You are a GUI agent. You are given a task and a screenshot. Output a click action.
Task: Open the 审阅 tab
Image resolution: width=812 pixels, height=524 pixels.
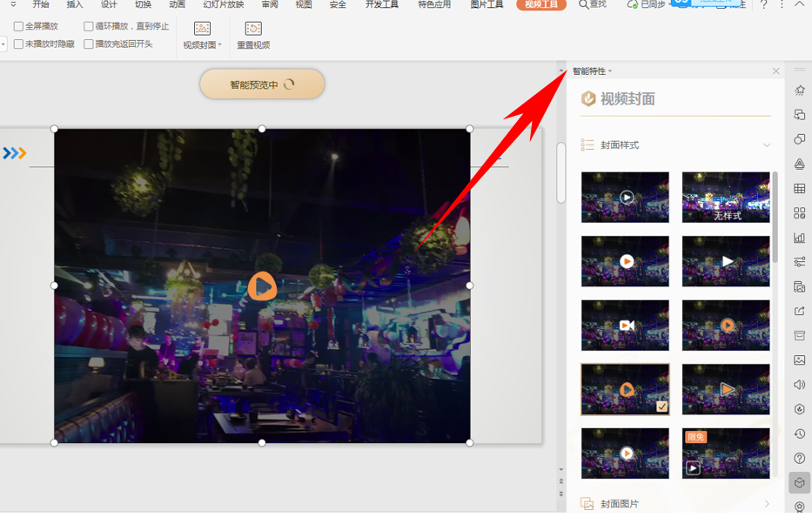click(269, 4)
